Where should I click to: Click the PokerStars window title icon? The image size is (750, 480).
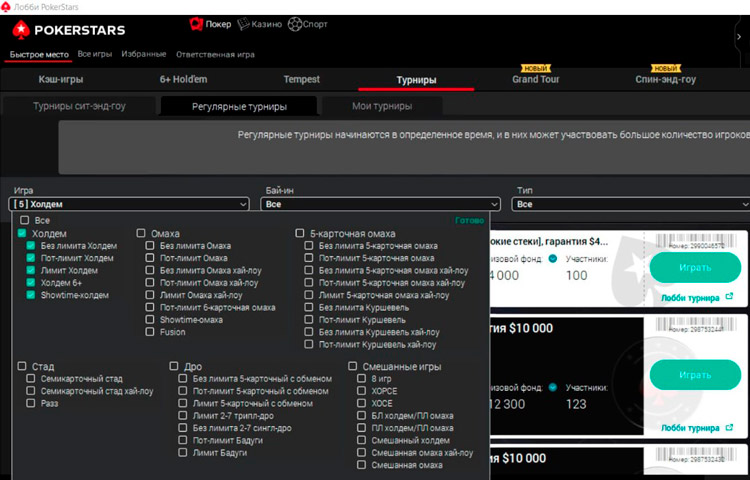[5, 6]
